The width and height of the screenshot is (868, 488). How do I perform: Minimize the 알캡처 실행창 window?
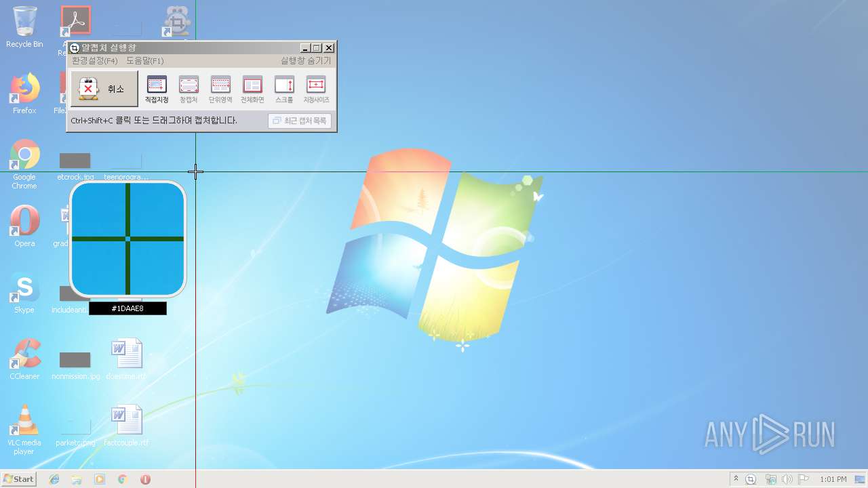(305, 48)
